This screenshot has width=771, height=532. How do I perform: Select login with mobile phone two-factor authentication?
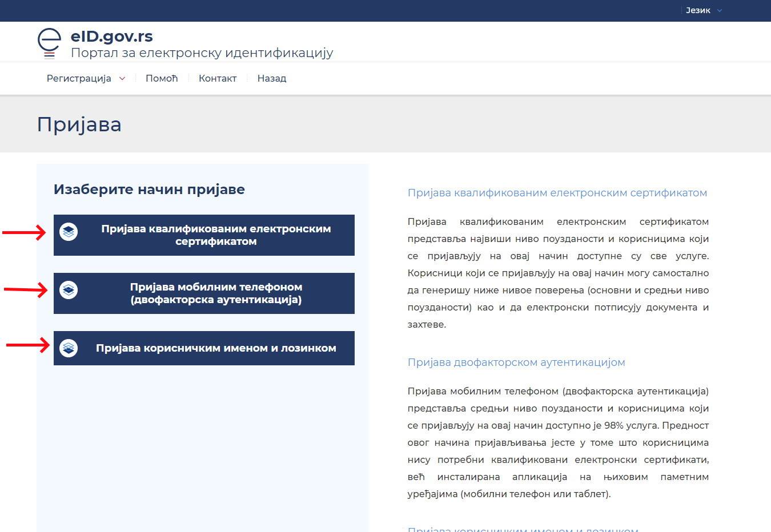coord(204,293)
